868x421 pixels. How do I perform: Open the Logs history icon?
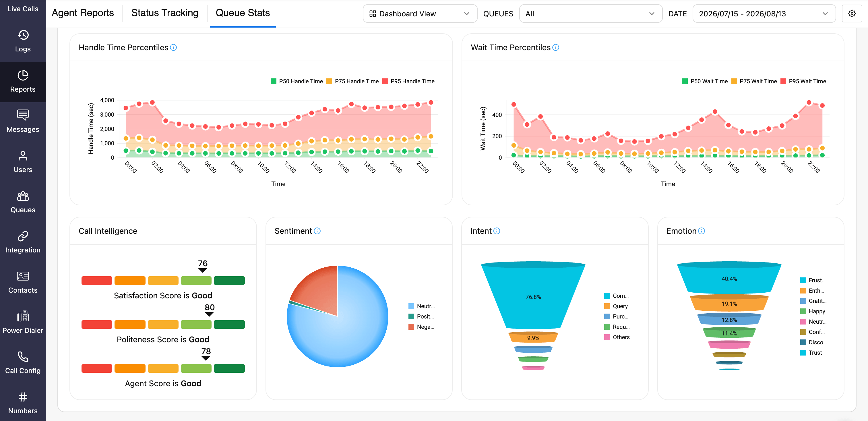tap(23, 35)
